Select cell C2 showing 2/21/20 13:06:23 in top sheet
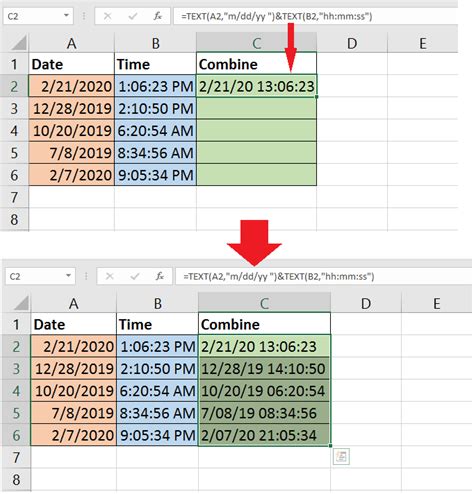 (256, 86)
